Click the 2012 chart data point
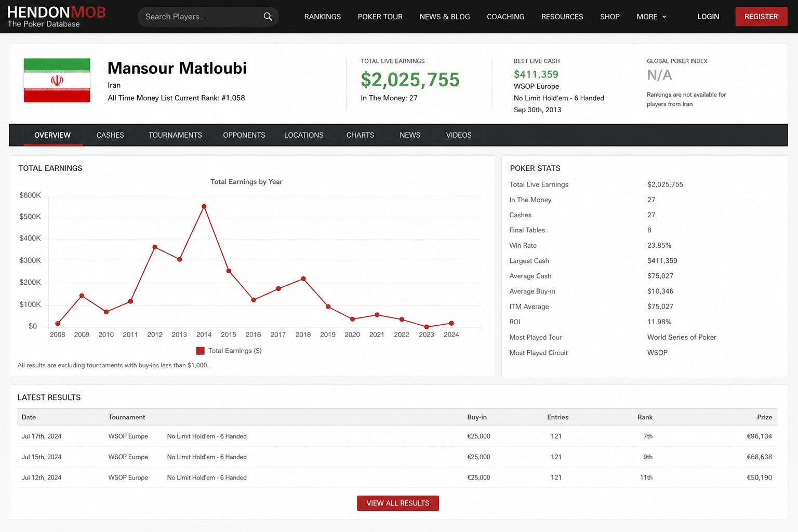 pos(155,247)
